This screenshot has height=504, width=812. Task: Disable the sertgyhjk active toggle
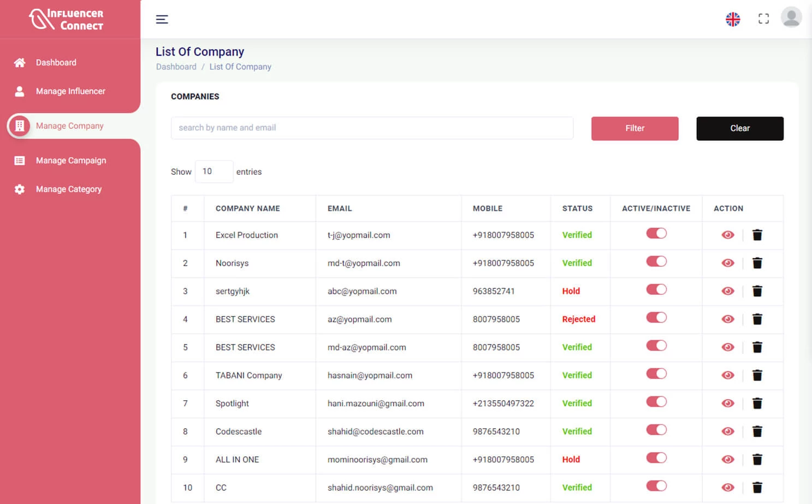point(656,289)
